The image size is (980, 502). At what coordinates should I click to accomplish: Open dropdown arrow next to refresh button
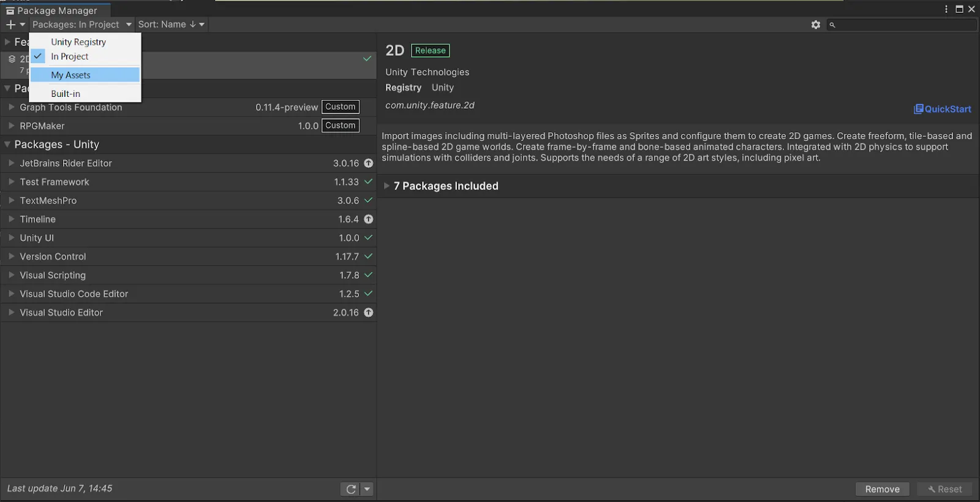[367, 489]
